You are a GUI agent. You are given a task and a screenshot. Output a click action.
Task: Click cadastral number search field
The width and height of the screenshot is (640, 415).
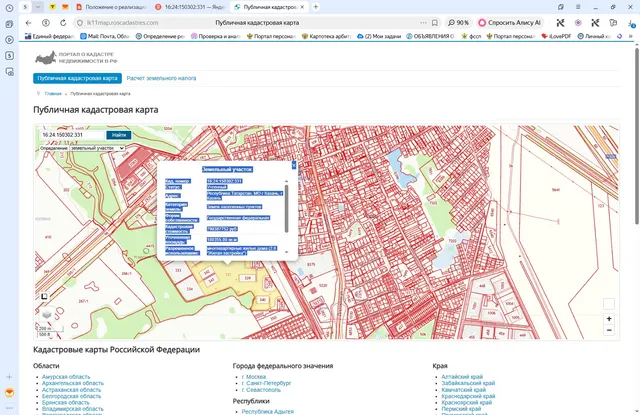click(x=73, y=135)
